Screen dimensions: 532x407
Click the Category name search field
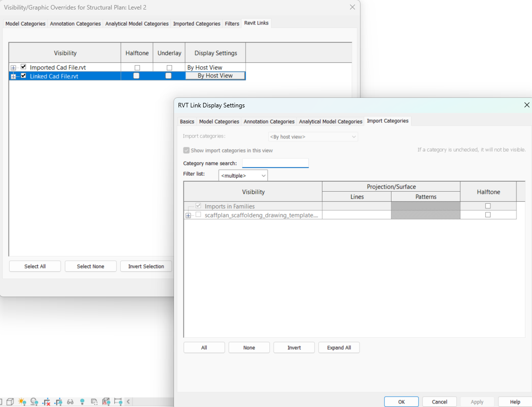275,162
